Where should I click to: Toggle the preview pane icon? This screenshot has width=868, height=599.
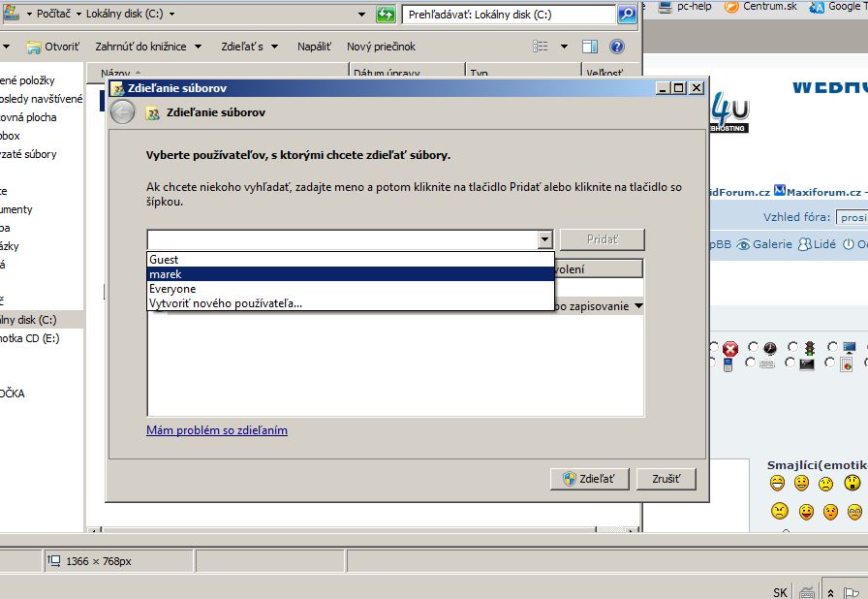590,47
